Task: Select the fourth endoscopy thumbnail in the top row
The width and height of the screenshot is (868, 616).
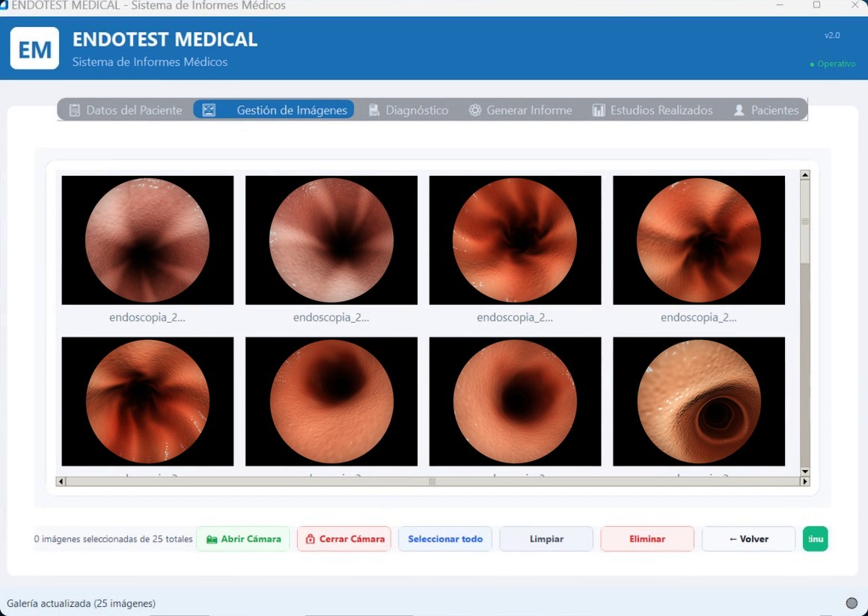Action: pyautogui.click(x=699, y=240)
